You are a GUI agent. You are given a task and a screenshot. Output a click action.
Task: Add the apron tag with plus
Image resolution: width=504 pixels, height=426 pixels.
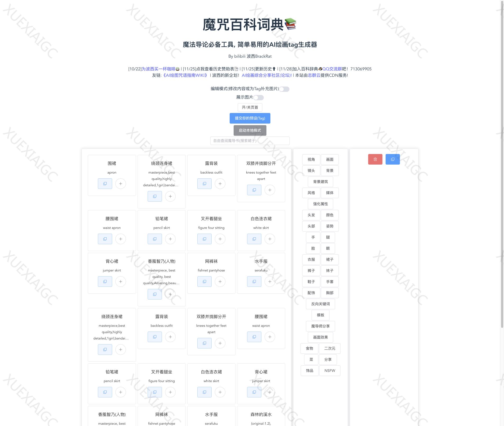[x=121, y=184]
